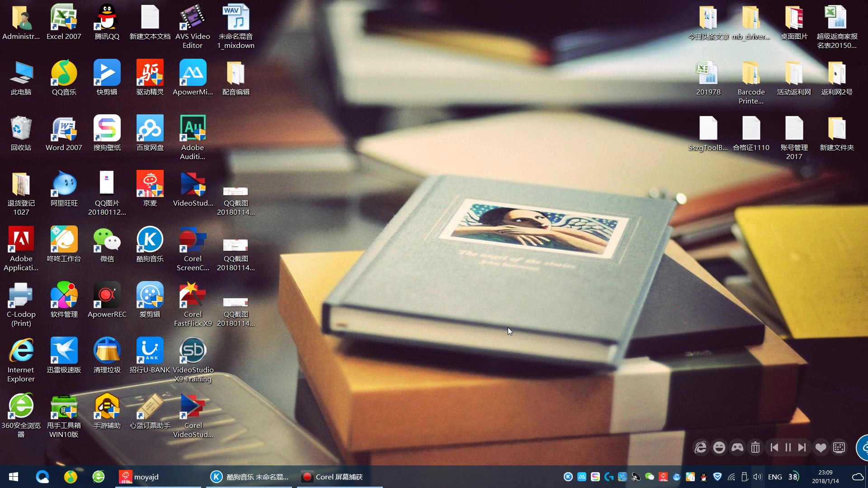Select 爱剪辑 desktop icon
Image resolution: width=868 pixels, height=488 pixels.
tap(150, 300)
